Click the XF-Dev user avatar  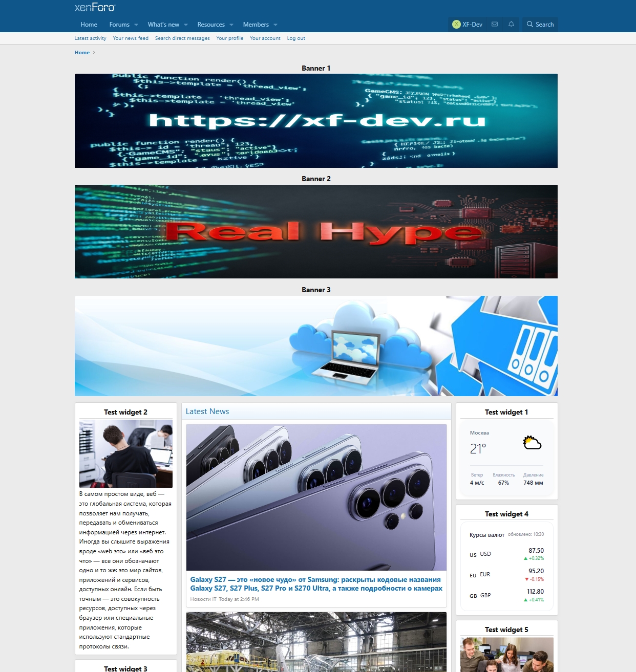coord(456,24)
